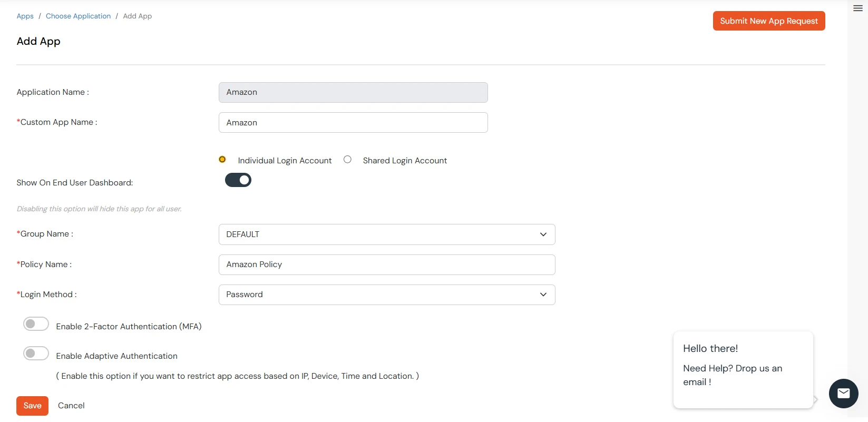Screen dimensions: 868x422
Task: Click Submit New App Request button
Action: coord(769,21)
